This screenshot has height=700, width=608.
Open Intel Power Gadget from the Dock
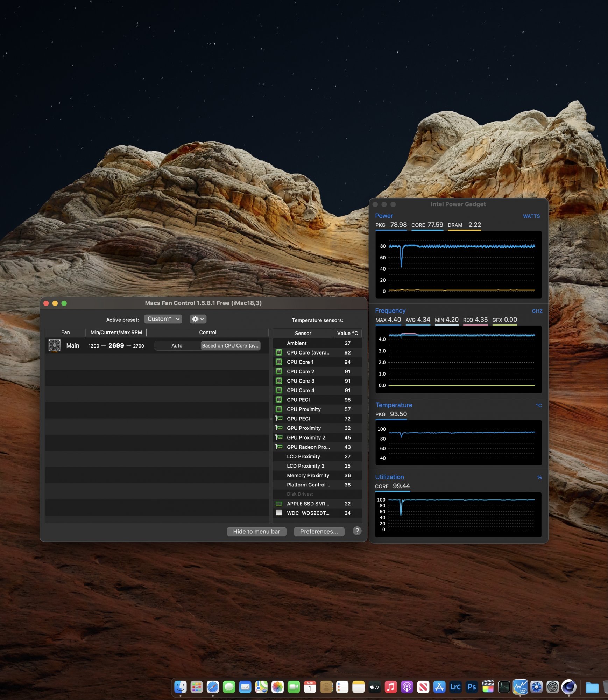tap(520, 687)
